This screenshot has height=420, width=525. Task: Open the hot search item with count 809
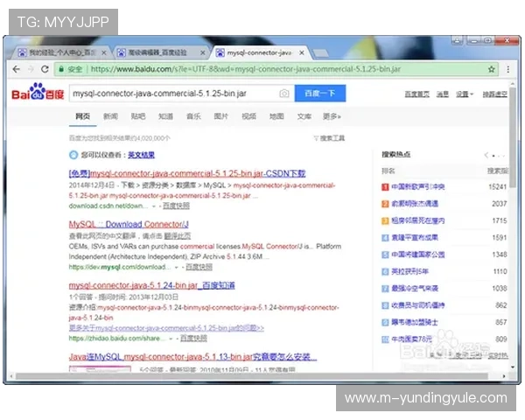tap(412, 339)
